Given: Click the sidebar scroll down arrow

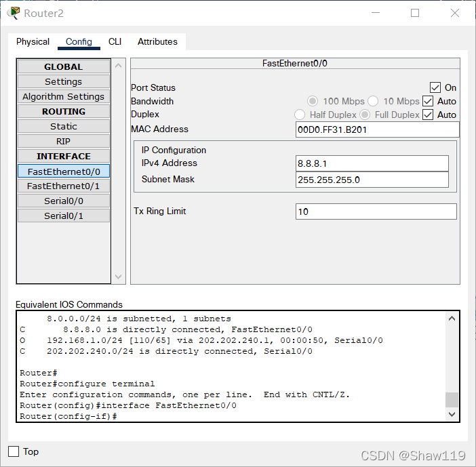Looking at the screenshot, I should click(x=119, y=277).
